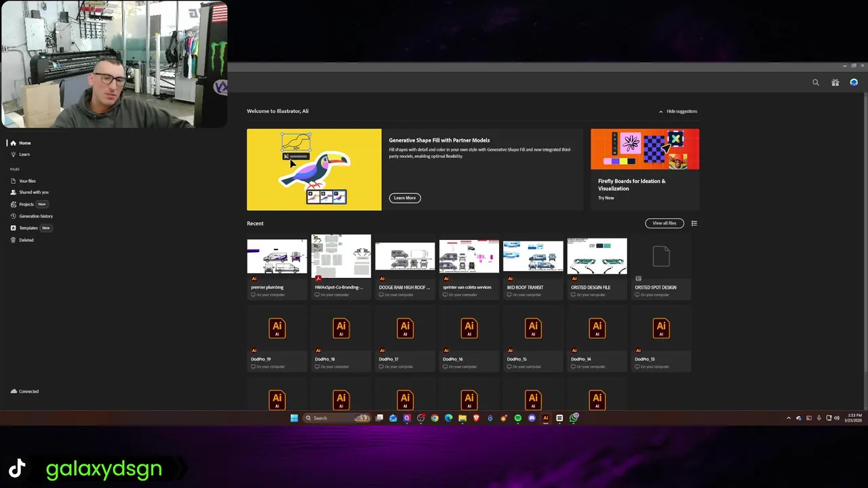
Task: Open the taskbar clock and date
Action: (853, 418)
